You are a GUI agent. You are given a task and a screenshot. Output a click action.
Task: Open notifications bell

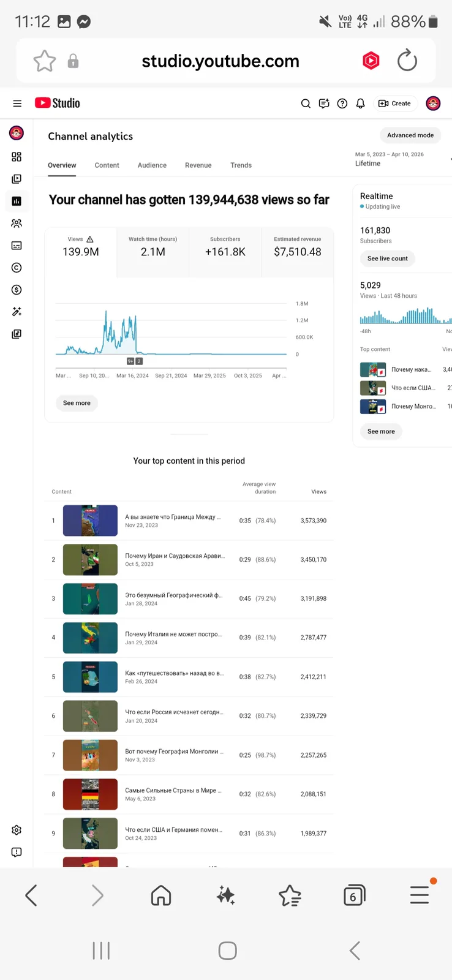click(360, 104)
